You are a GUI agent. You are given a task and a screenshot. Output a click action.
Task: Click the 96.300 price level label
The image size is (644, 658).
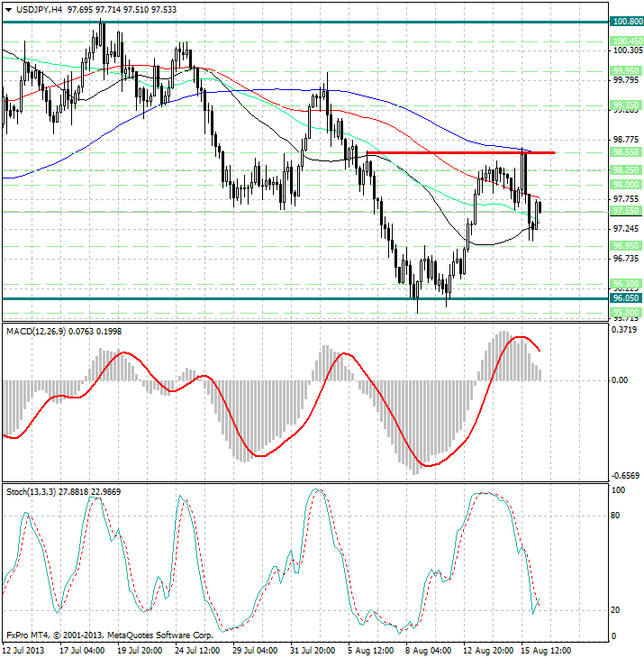point(626,284)
